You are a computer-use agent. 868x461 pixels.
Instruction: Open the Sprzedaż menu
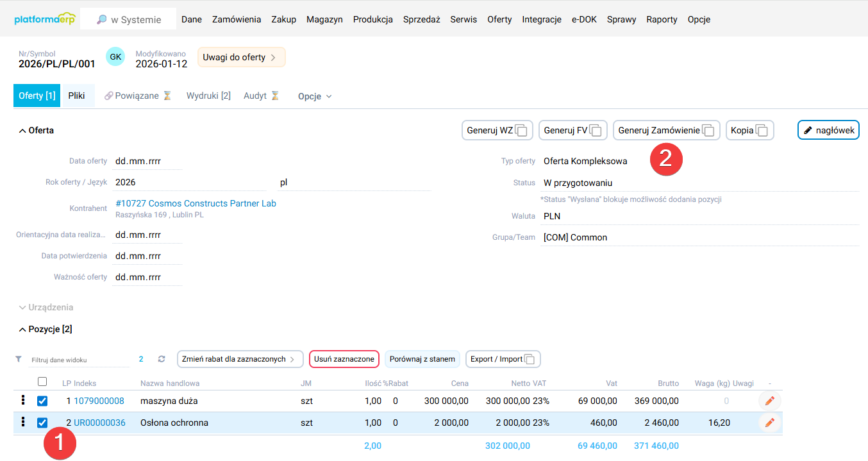[x=421, y=19]
